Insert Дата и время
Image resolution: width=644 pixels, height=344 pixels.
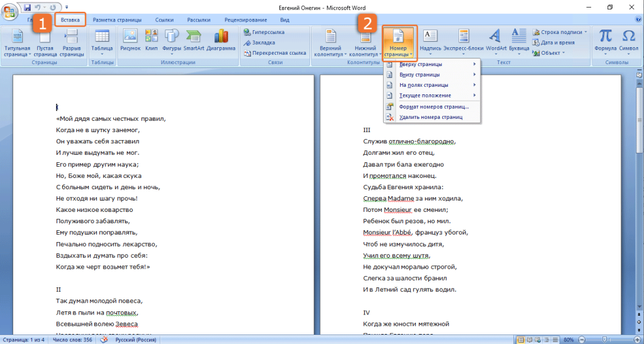[553, 43]
